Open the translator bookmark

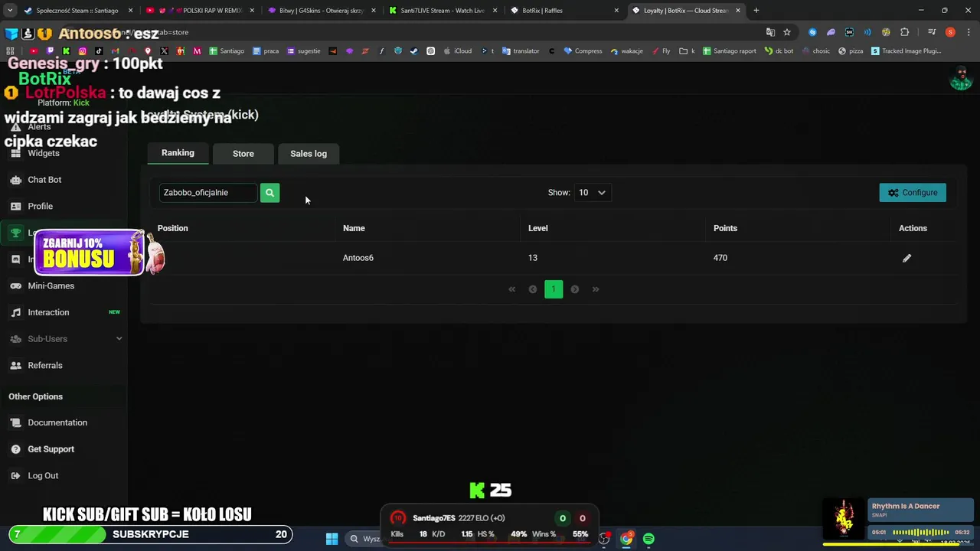(x=521, y=51)
